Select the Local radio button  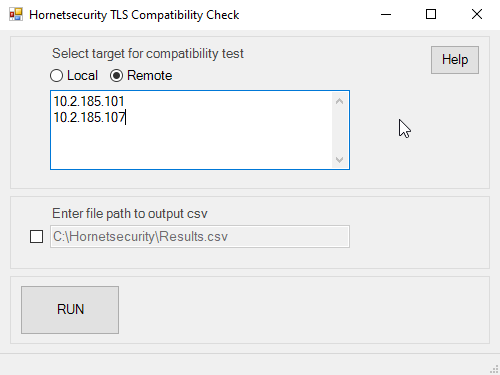click(x=56, y=76)
